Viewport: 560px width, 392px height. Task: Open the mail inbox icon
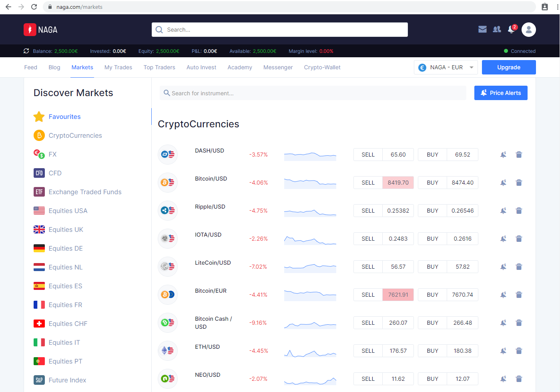[x=482, y=29]
